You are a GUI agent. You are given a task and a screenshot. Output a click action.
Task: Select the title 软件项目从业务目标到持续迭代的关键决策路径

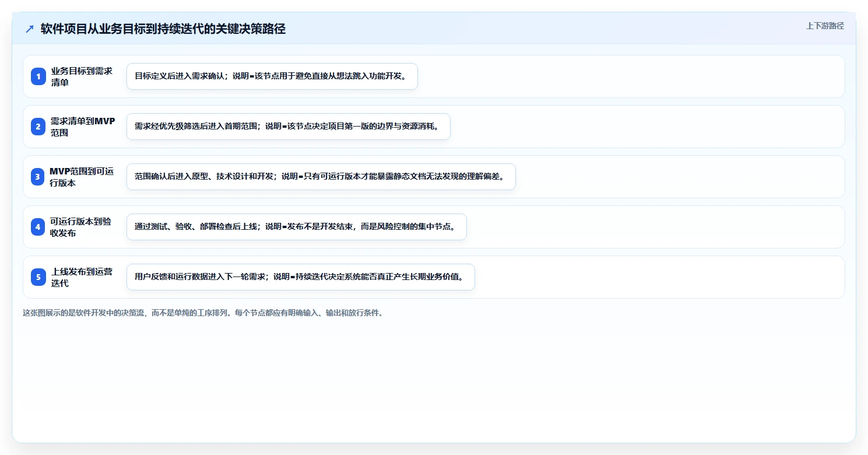[163, 29]
